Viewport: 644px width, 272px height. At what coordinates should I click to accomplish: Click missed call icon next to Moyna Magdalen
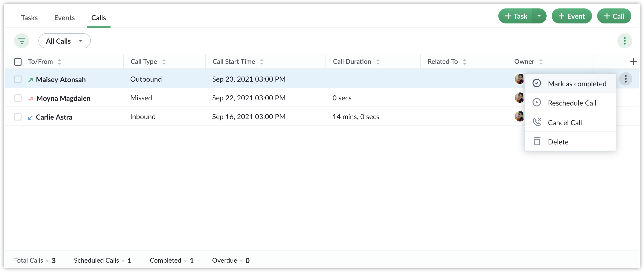pyautogui.click(x=31, y=98)
